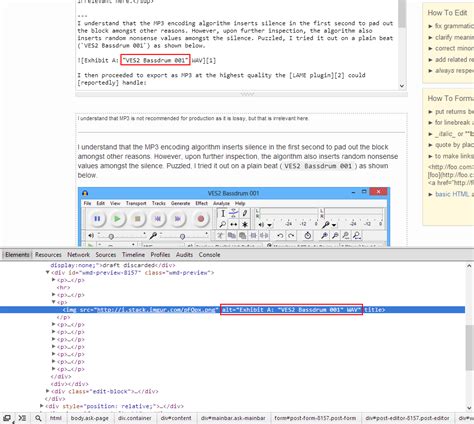The width and height of the screenshot is (474, 424).
Task: Open the Analyze menu in Audacity
Action: [x=221, y=203]
